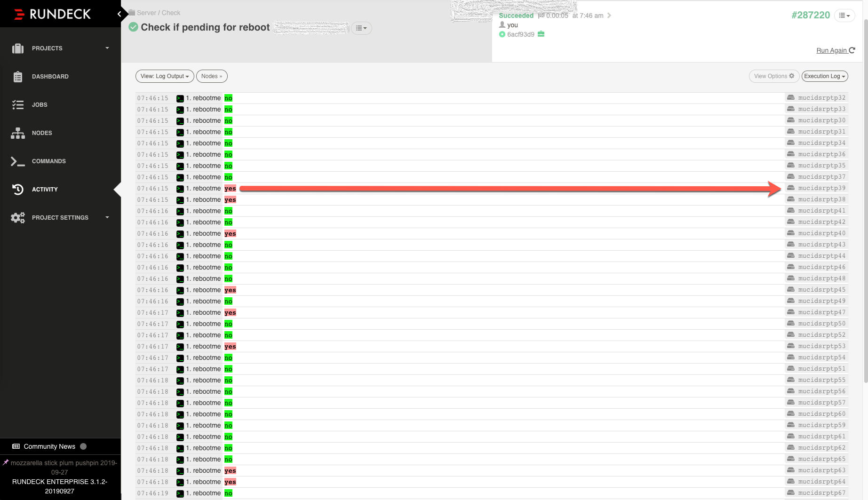Select the Activity clock icon
This screenshot has height=500, width=868.
tap(17, 189)
